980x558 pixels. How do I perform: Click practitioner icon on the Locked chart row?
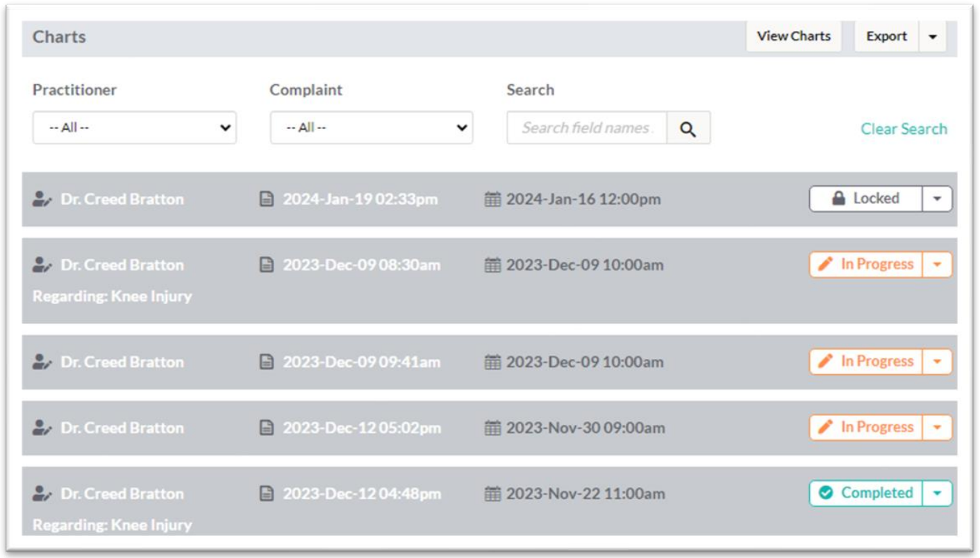[x=41, y=200]
